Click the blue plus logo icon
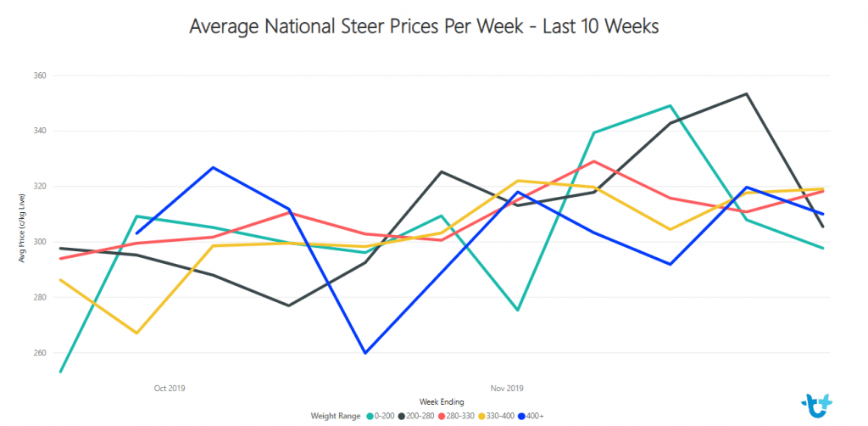Screen dimensions: 868x426 click(816, 403)
